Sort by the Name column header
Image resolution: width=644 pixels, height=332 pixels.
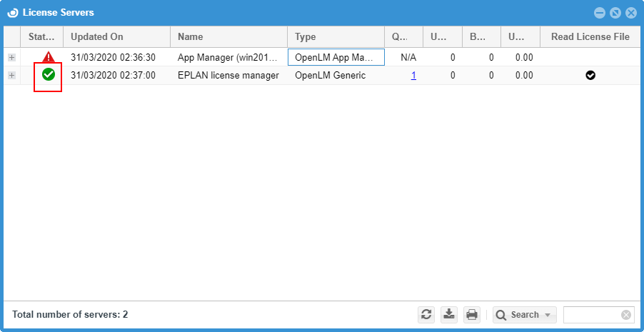[228, 37]
